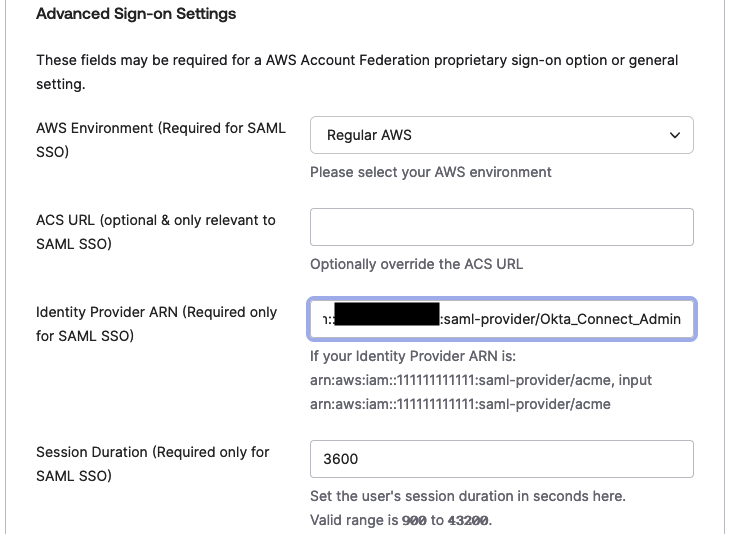Click 'Optionally override the ACS URL' hint
This screenshot has width=732, height=534.
click(416, 265)
